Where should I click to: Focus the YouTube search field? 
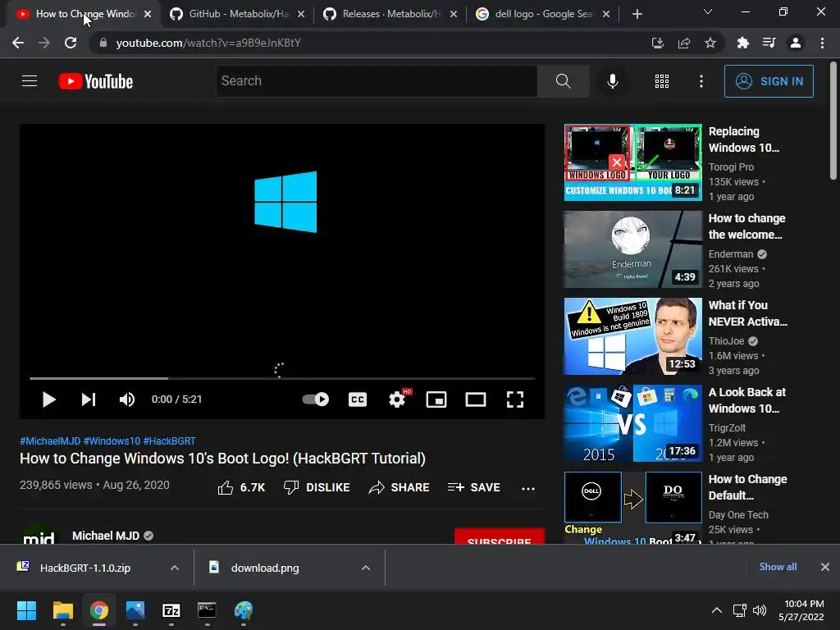pos(377,81)
